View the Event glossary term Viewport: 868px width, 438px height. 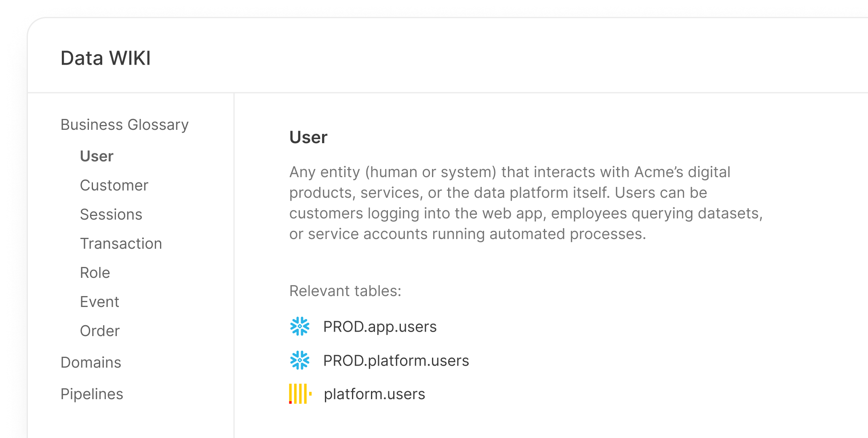click(x=99, y=302)
